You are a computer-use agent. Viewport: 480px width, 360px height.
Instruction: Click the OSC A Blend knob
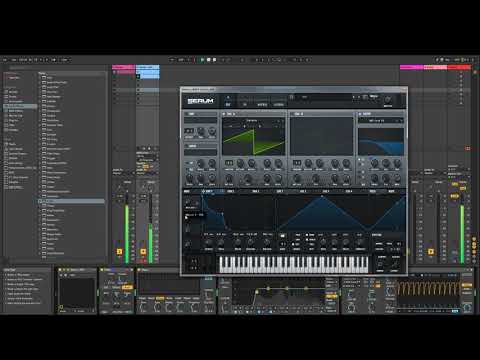(x=252, y=163)
